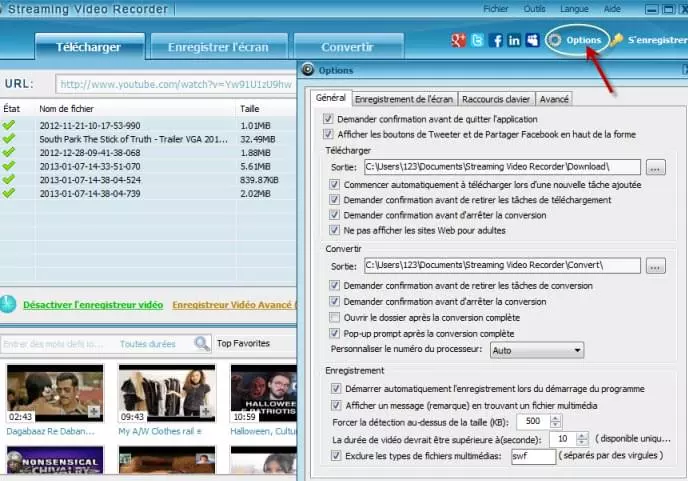Sort by the Taille column header
The width and height of the screenshot is (688, 481).
250,108
